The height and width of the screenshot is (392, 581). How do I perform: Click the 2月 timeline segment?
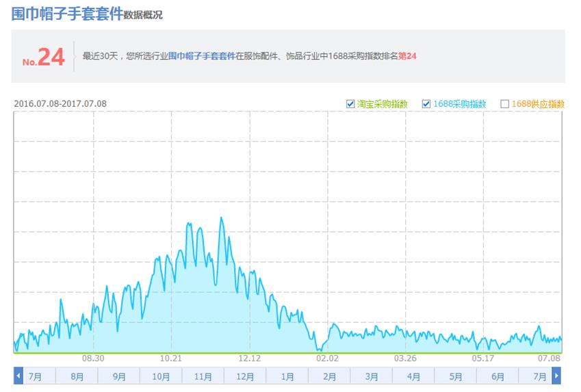point(329,376)
